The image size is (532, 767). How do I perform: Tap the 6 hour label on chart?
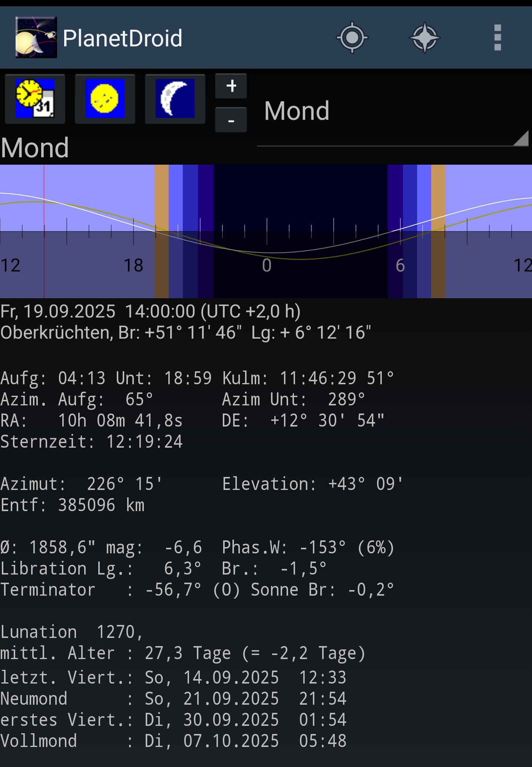(x=400, y=266)
